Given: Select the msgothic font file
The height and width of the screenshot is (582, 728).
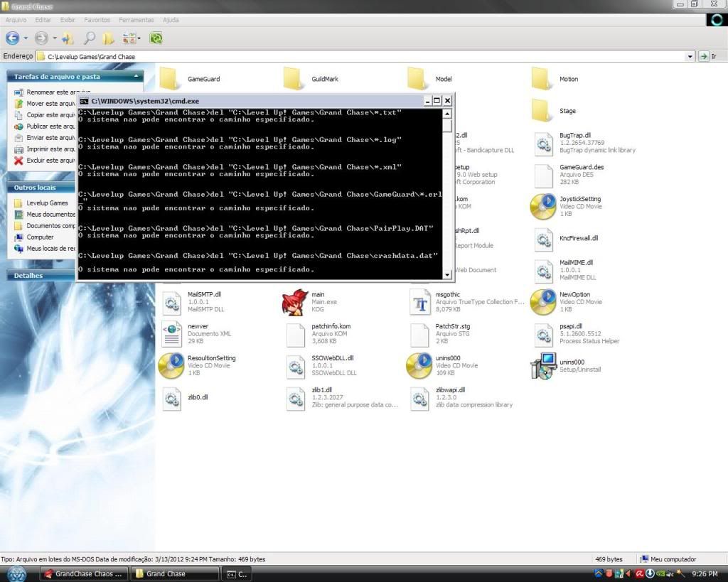Looking at the screenshot, I should coord(420,303).
